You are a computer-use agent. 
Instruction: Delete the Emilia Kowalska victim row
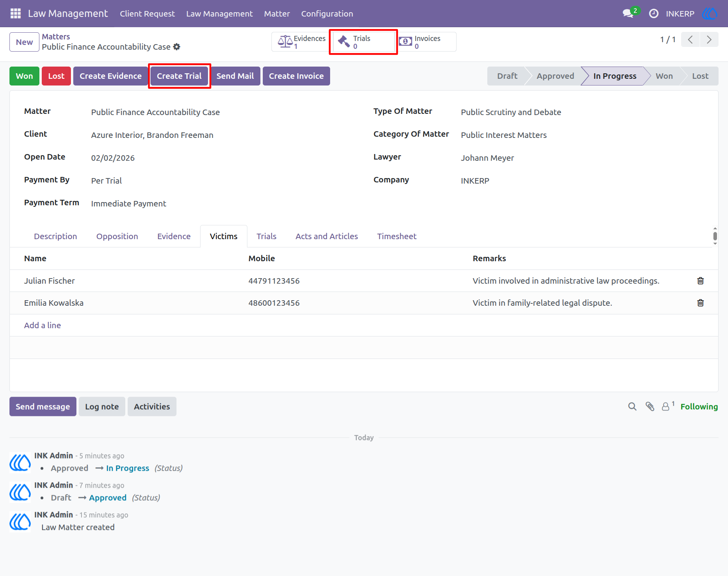click(x=700, y=303)
